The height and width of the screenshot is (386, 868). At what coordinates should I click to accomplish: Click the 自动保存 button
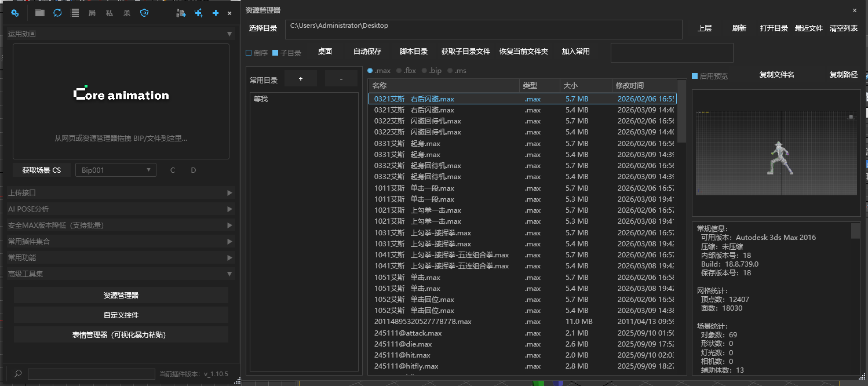coord(367,52)
